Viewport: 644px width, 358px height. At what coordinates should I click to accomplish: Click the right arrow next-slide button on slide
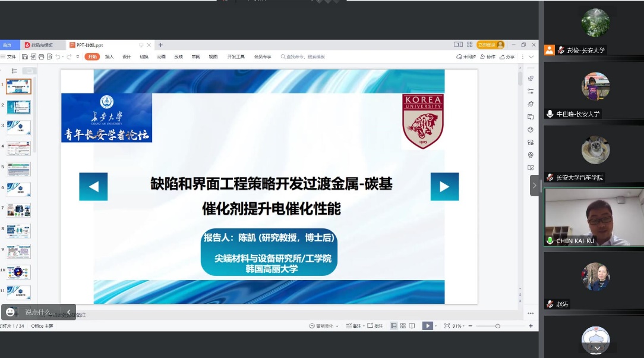pyautogui.click(x=444, y=187)
